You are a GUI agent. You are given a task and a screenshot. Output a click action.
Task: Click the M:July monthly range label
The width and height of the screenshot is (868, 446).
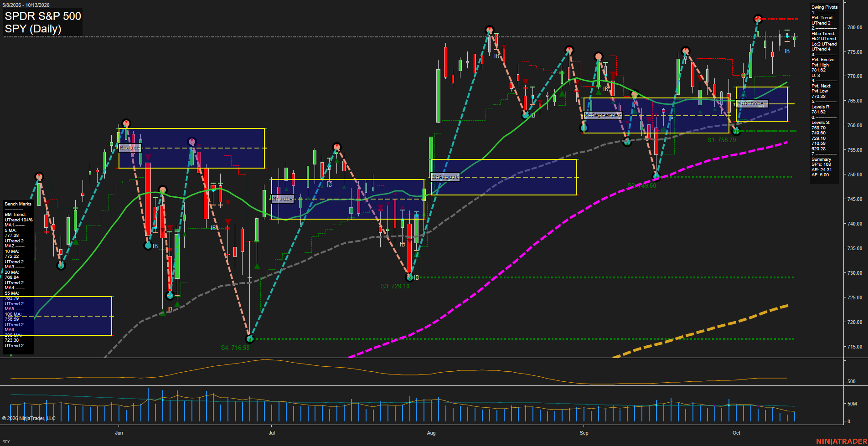coord(283,199)
